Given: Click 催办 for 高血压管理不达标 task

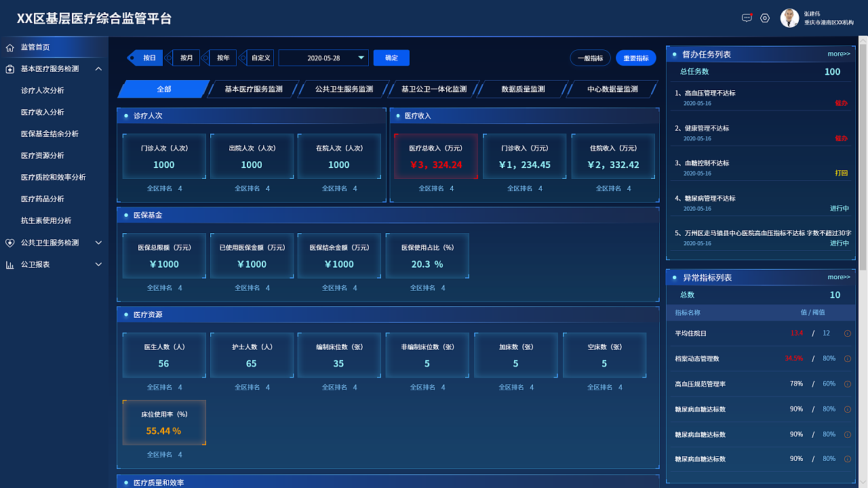Looking at the screenshot, I should pos(842,103).
